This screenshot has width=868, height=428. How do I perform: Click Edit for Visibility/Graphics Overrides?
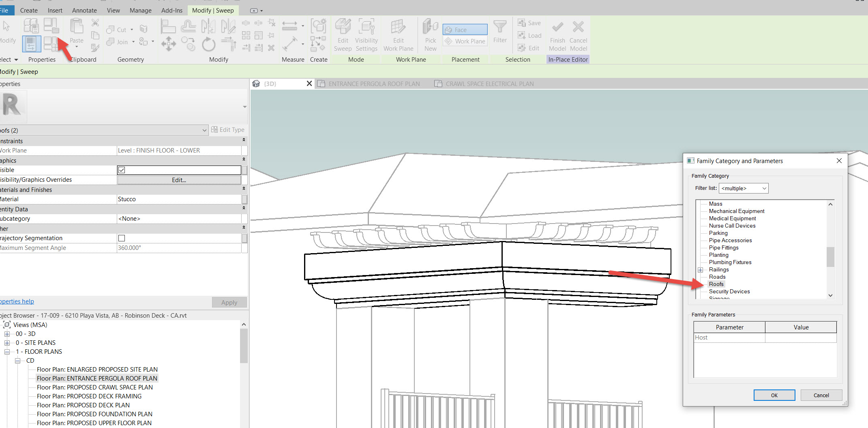(x=179, y=180)
